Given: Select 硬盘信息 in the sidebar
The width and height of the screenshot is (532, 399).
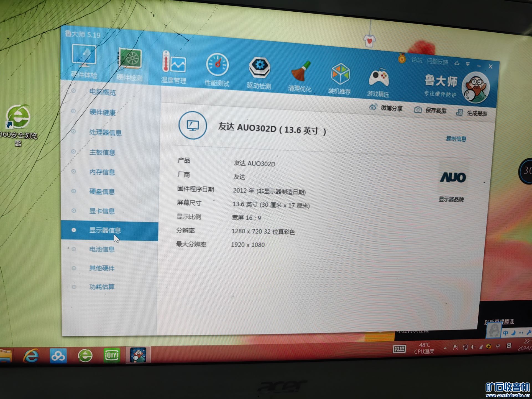Looking at the screenshot, I should [102, 191].
